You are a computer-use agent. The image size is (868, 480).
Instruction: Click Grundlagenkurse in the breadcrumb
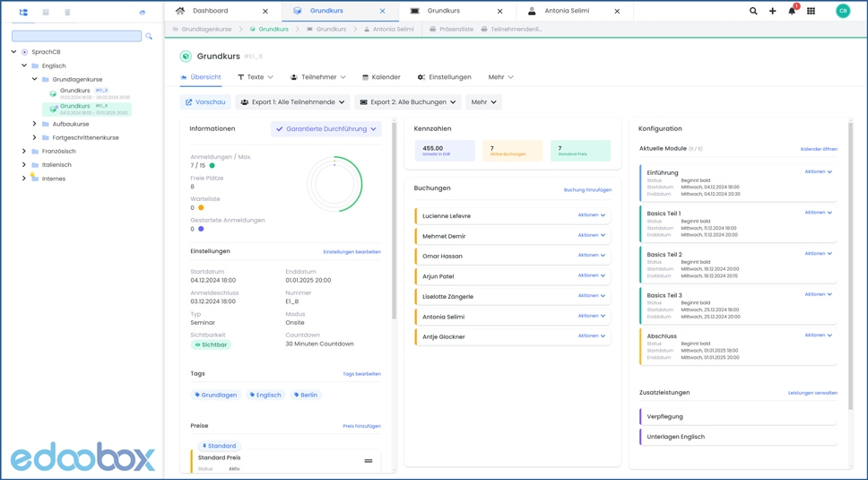[x=206, y=30]
